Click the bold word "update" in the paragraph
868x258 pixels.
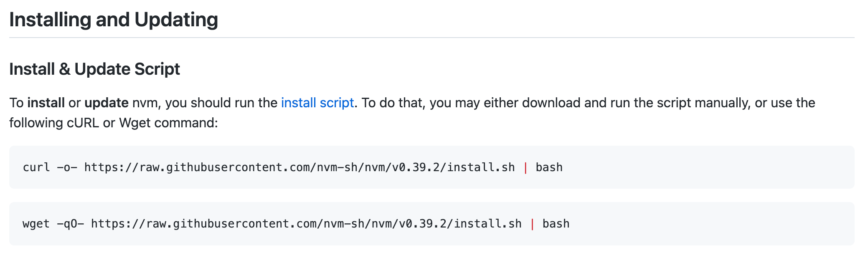coord(107,103)
